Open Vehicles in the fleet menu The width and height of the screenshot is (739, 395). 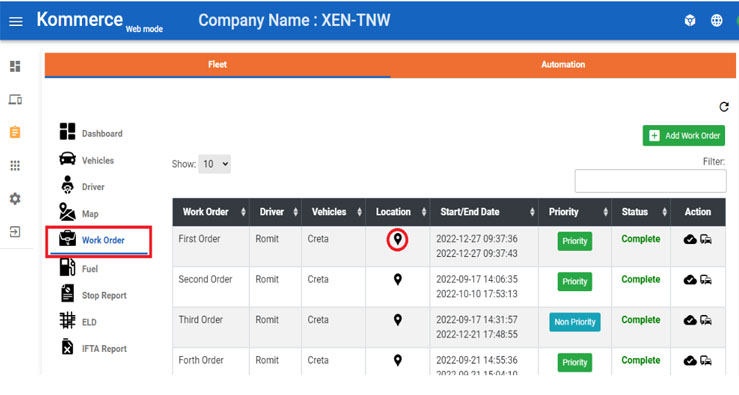click(x=87, y=160)
